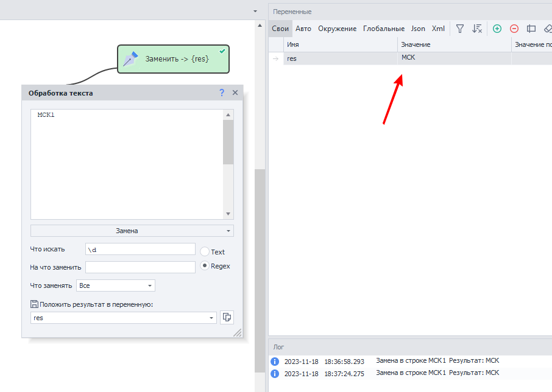Close the Обработка текста dialog
Image resolution: width=552 pixels, height=392 pixels.
coord(235,93)
